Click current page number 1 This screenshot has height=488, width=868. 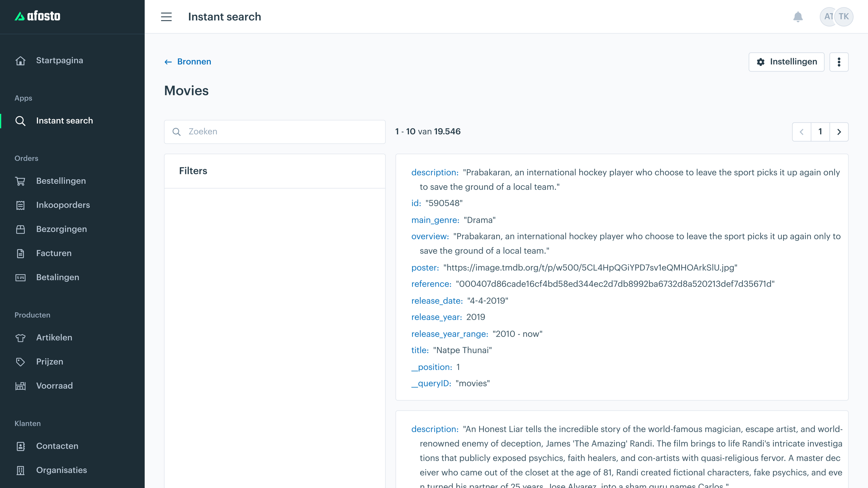(x=820, y=132)
